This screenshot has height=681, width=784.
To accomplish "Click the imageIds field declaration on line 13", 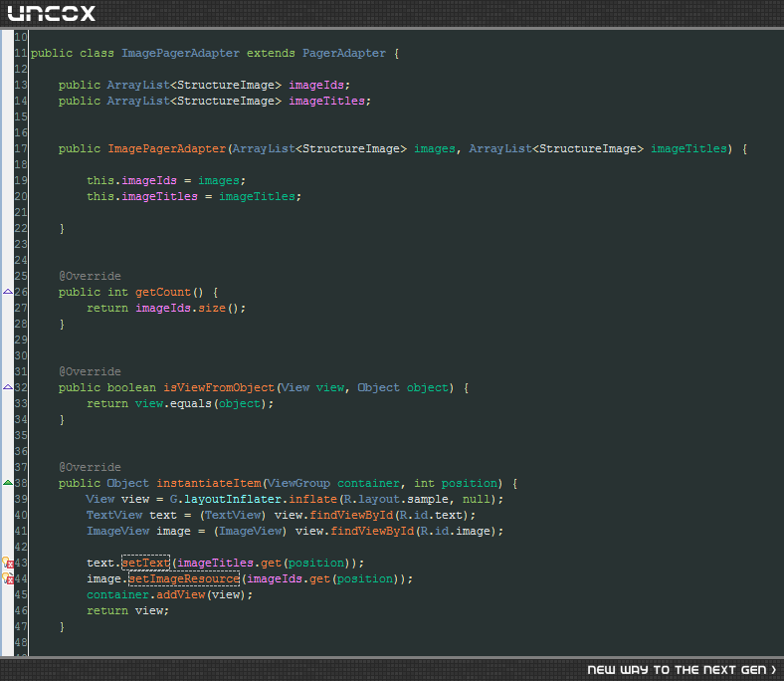I will pos(316,85).
